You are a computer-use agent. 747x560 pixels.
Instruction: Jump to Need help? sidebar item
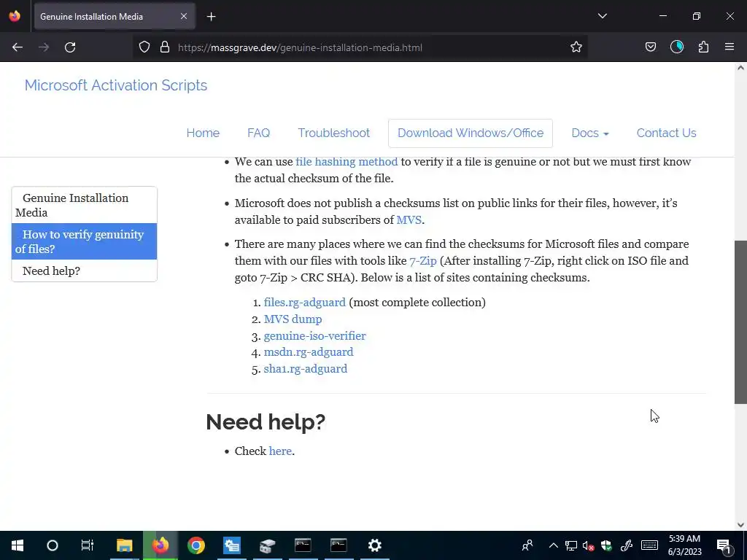(x=85, y=271)
